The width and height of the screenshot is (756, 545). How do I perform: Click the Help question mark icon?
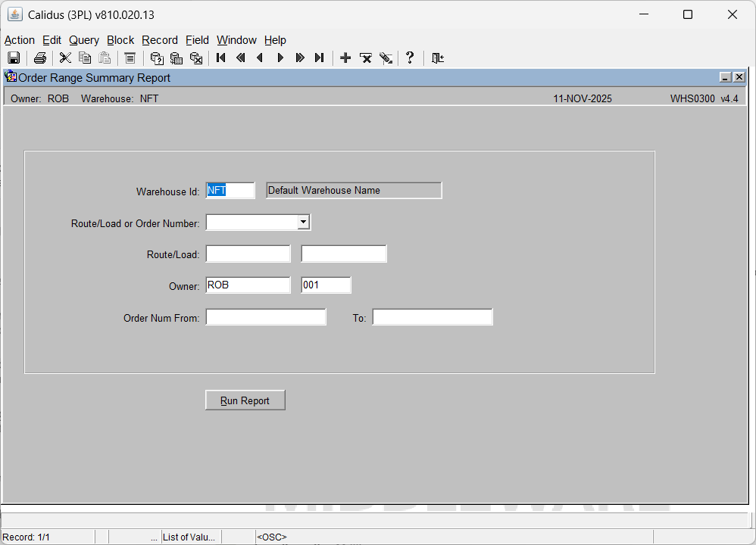point(410,58)
